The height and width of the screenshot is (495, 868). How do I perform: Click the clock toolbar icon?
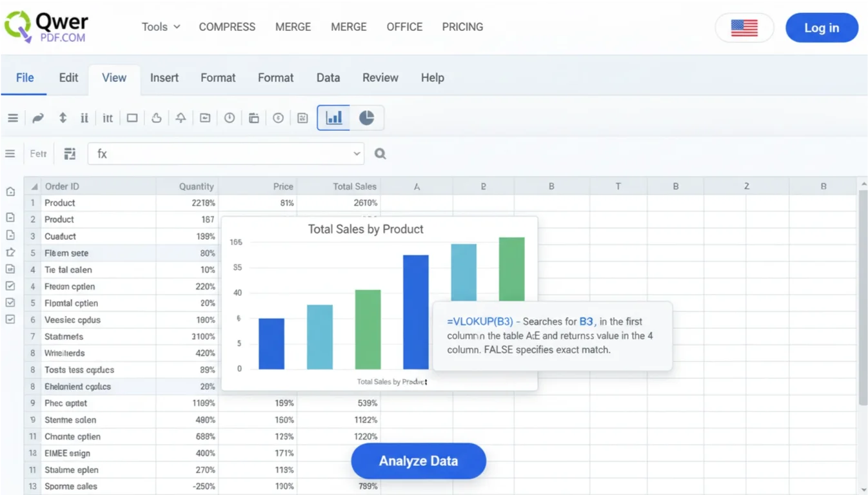(230, 118)
